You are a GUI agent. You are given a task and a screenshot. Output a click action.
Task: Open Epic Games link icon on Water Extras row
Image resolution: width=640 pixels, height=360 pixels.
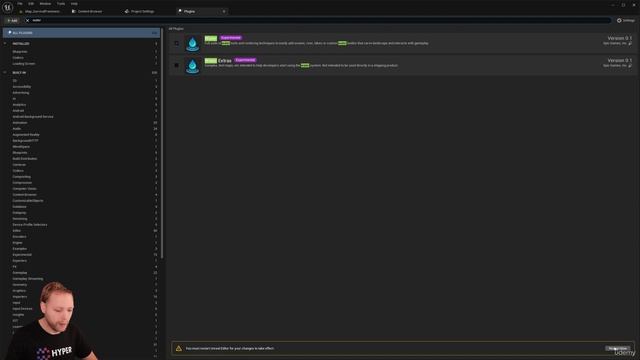pyautogui.click(x=630, y=65)
